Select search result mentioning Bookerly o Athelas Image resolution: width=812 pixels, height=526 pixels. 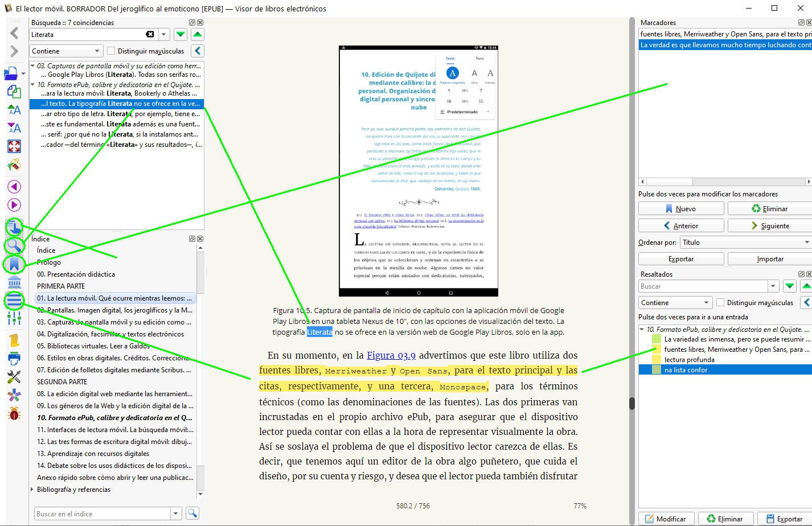(119, 93)
